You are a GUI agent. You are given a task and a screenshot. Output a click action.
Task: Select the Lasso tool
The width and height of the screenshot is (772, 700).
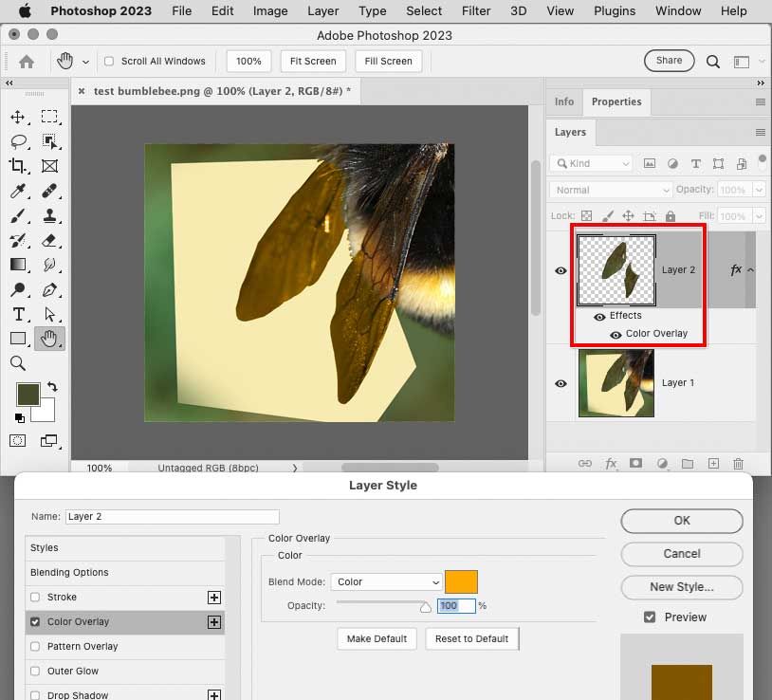point(17,141)
